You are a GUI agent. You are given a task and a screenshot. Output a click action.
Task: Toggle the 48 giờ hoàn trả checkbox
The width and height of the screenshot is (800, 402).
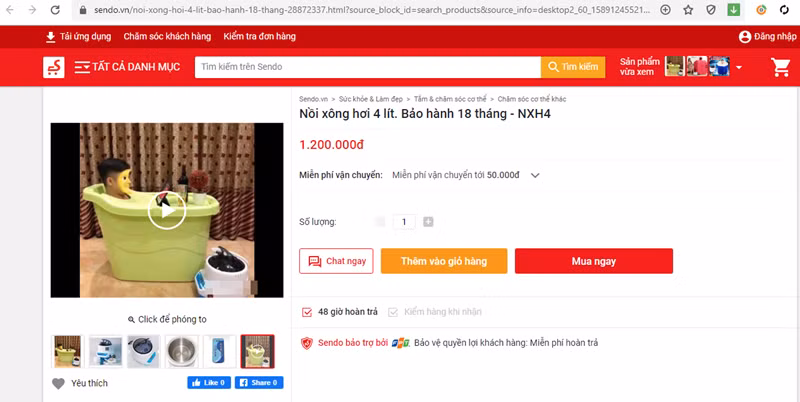(x=307, y=312)
